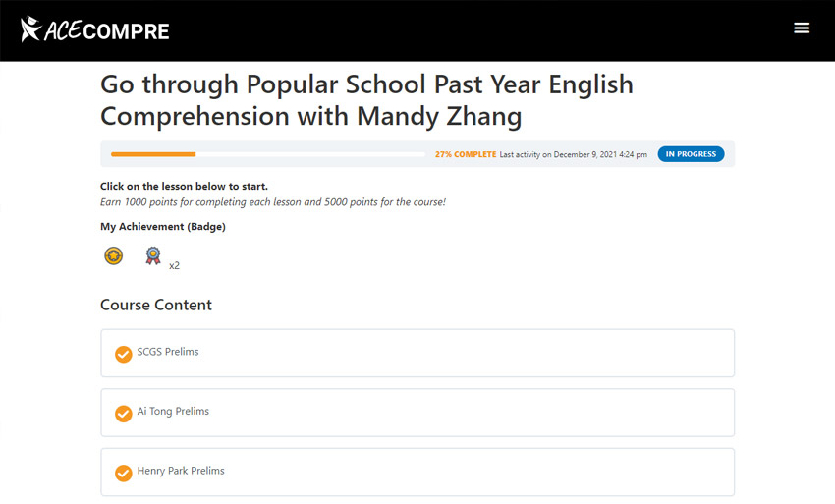This screenshot has height=504, width=835.
Task: Click the Henry Park Prelims checkmark icon
Action: click(123, 474)
